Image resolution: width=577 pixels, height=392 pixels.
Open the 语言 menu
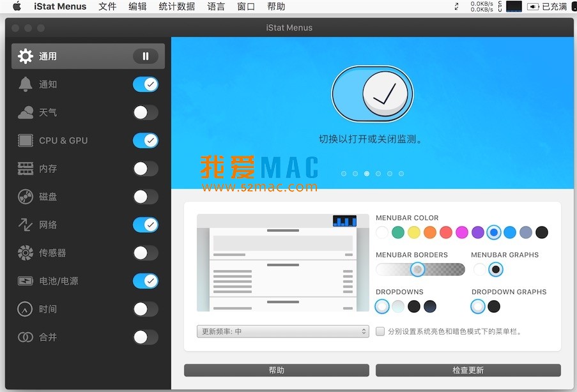(216, 6)
